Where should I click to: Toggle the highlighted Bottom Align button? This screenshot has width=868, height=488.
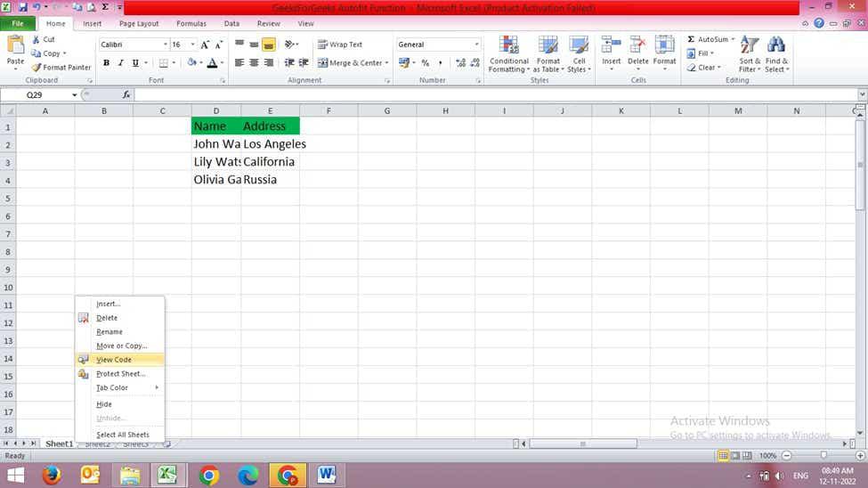click(269, 45)
